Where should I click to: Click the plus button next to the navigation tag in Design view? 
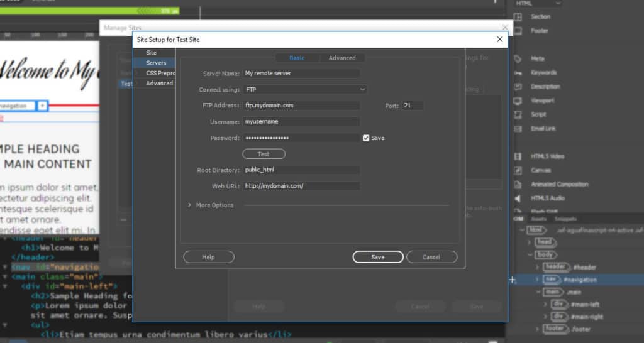(42, 106)
